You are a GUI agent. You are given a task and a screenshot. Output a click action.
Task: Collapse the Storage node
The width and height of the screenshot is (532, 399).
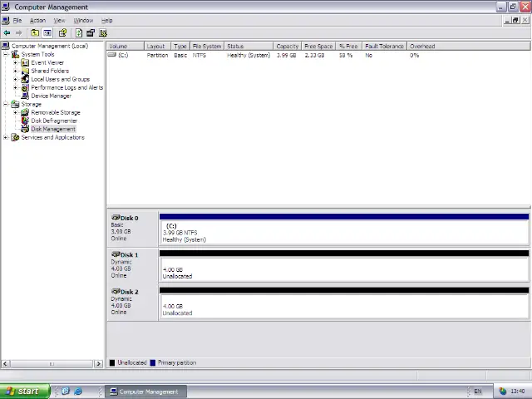(6, 104)
